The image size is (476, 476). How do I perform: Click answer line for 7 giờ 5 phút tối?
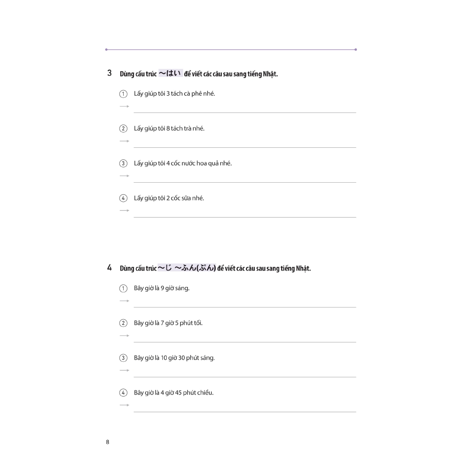click(x=245, y=342)
